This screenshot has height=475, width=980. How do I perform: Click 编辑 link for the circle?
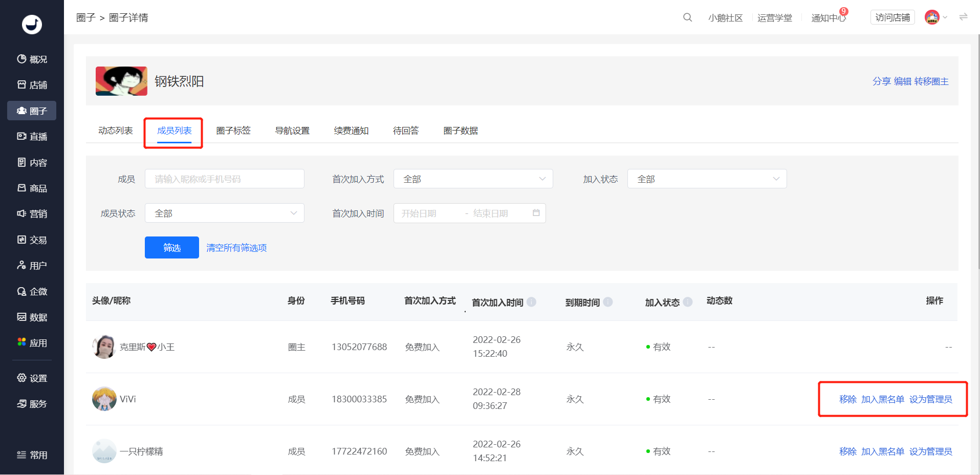coord(903,81)
